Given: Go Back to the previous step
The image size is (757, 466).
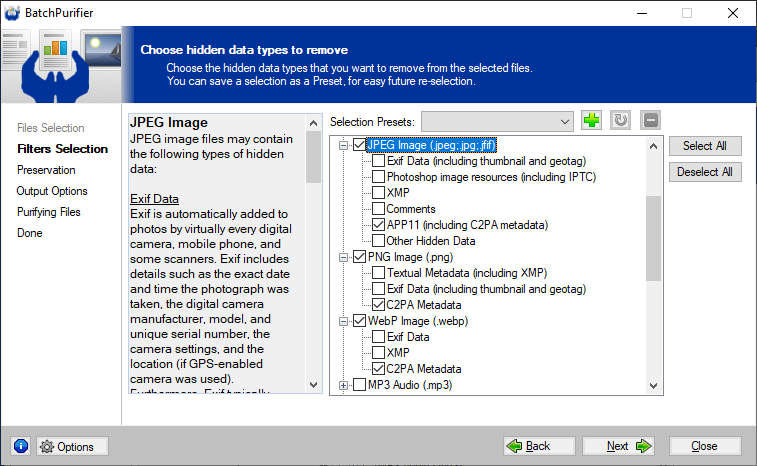Looking at the screenshot, I should (x=539, y=446).
